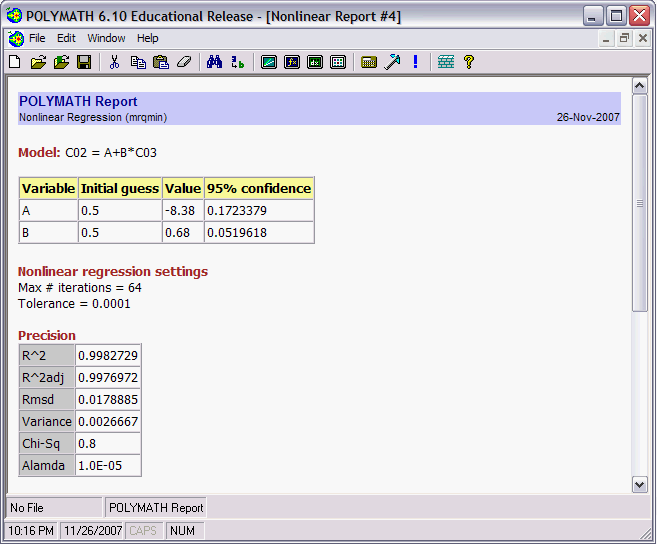This screenshot has height=544, width=657.
Task: Open the File menu
Action: (37, 38)
